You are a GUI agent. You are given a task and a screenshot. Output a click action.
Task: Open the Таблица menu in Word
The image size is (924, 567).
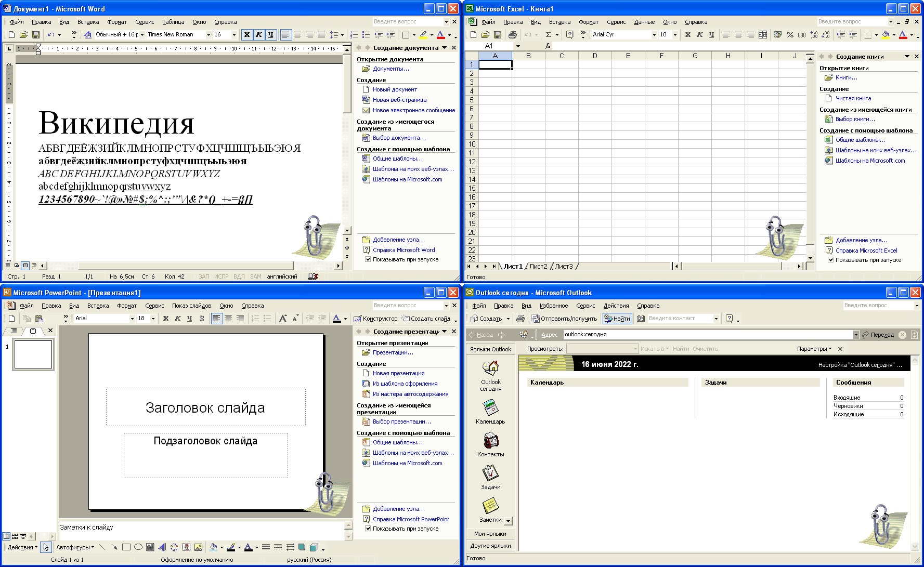click(x=173, y=21)
